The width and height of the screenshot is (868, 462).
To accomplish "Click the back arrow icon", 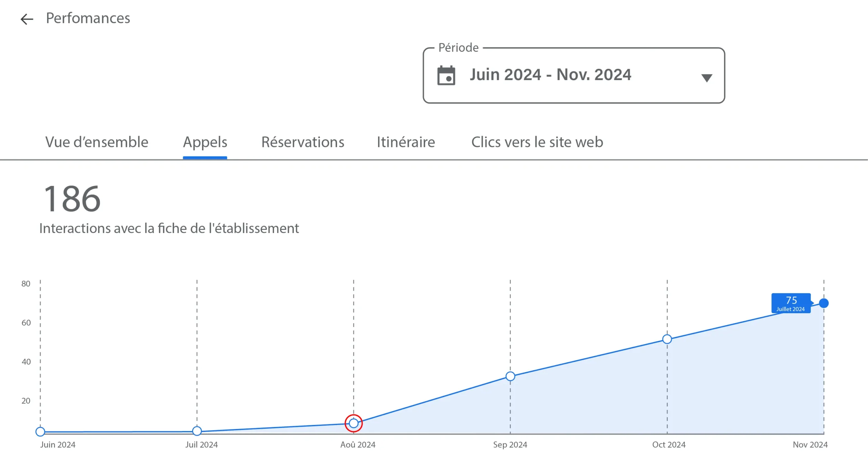I will point(27,19).
